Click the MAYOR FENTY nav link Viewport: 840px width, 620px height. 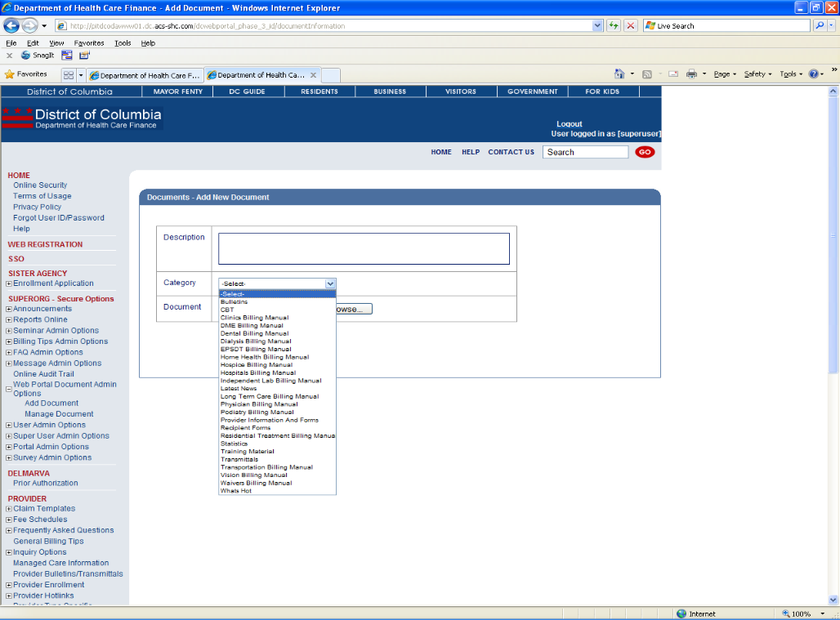point(178,91)
